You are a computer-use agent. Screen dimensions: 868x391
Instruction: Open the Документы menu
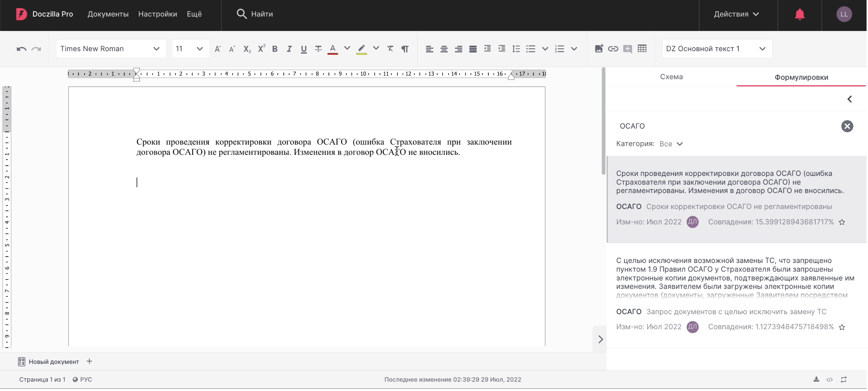pos(108,14)
